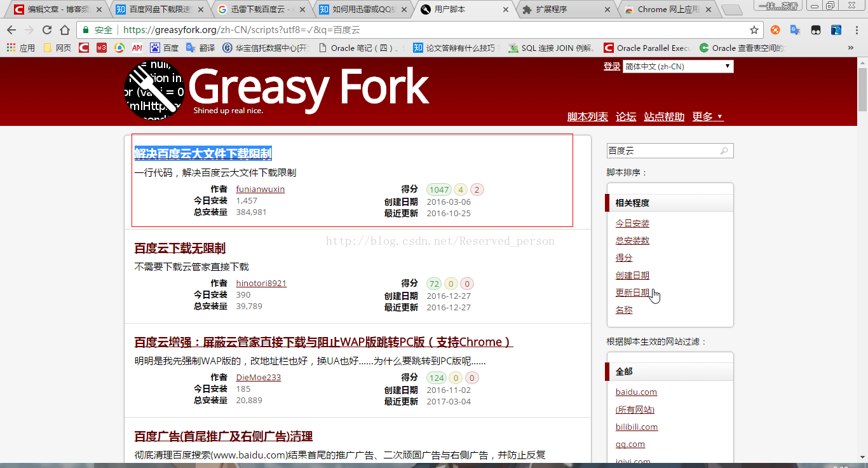Open the browser home page icon
868x468 pixels.
(65, 30)
